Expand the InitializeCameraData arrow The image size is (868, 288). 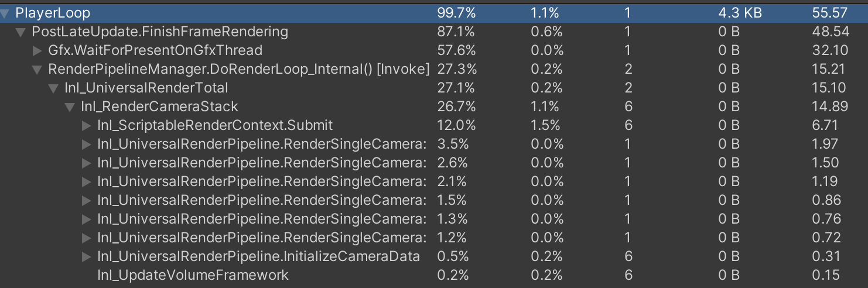86,256
